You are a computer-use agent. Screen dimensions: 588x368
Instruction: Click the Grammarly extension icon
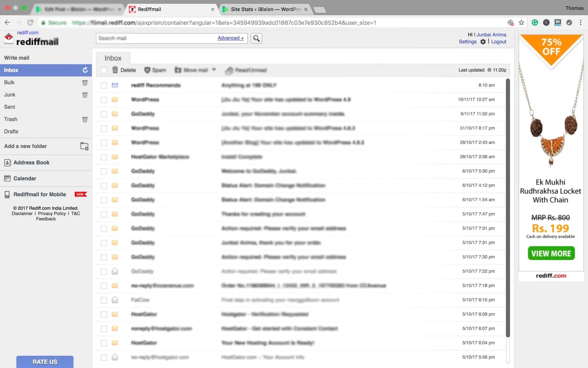point(535,23)
